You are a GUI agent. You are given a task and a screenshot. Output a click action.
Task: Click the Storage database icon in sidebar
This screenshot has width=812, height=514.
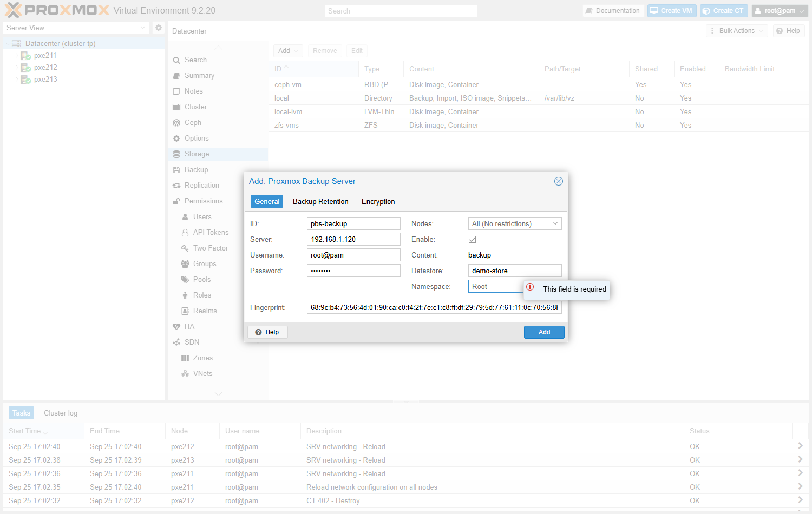click(x=176, y=154)
